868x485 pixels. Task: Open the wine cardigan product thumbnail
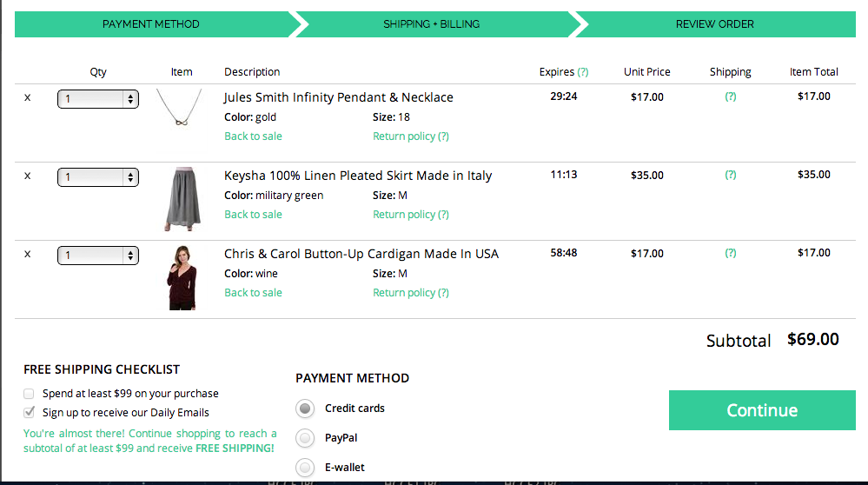(x=182, y=277)
